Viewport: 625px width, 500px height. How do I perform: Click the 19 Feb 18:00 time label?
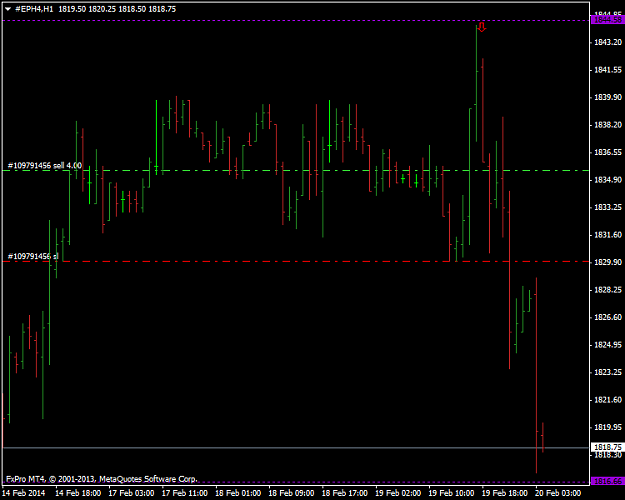[505, 493]
